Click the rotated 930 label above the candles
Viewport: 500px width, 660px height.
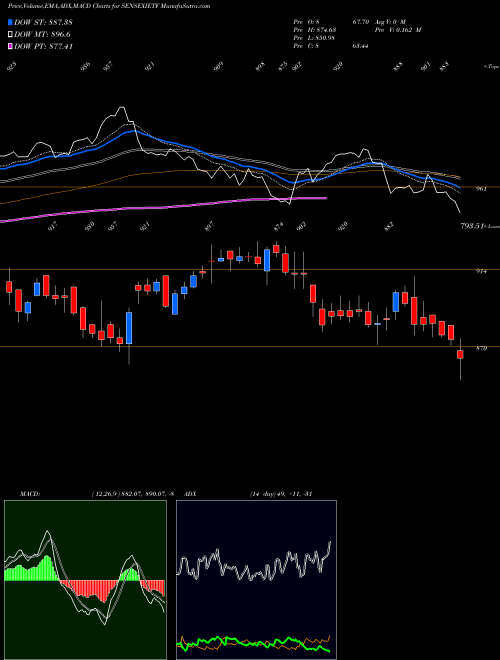click(x=89, y=226)
